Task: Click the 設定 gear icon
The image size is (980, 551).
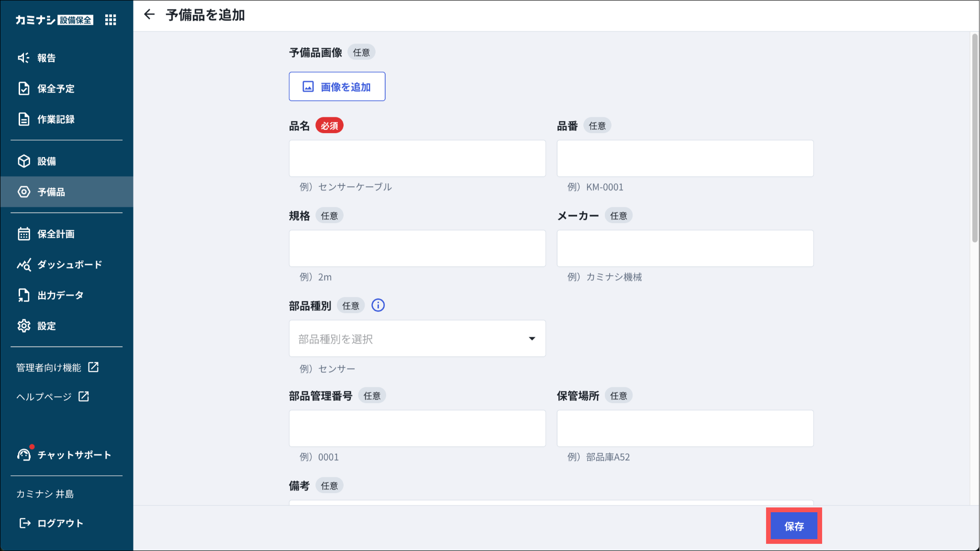Action: pyautogui.click(x=23, y=326)
